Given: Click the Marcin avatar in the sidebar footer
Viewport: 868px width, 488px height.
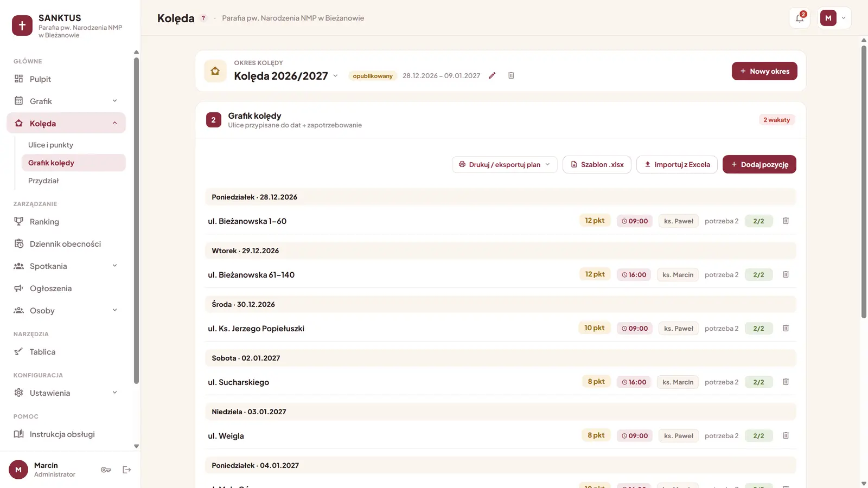Looking at the screenshot, I should (x=18, y=470).
